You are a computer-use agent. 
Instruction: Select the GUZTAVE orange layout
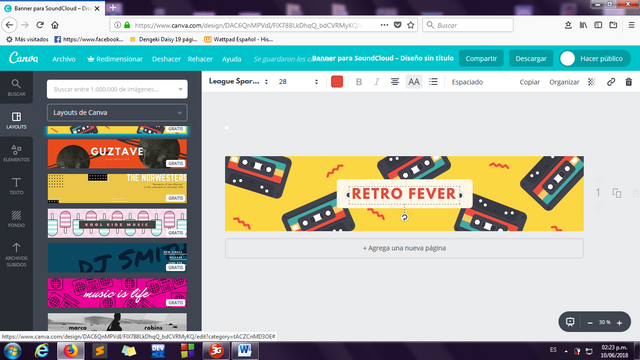(117, 154)
